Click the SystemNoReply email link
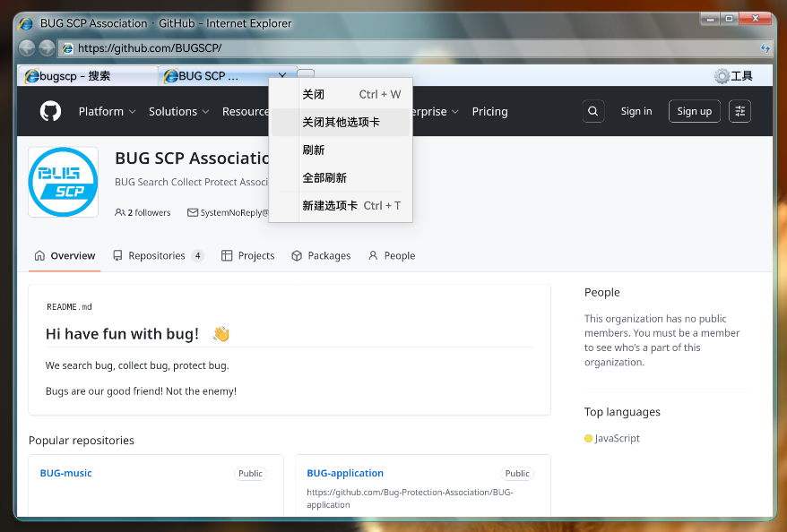This screenshot has width=787, height=532. 234,212
